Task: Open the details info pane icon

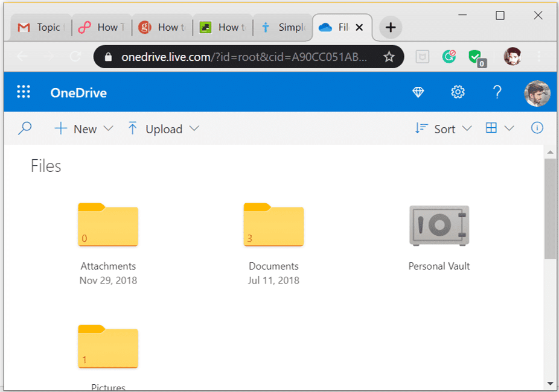Action: point(537,128)
